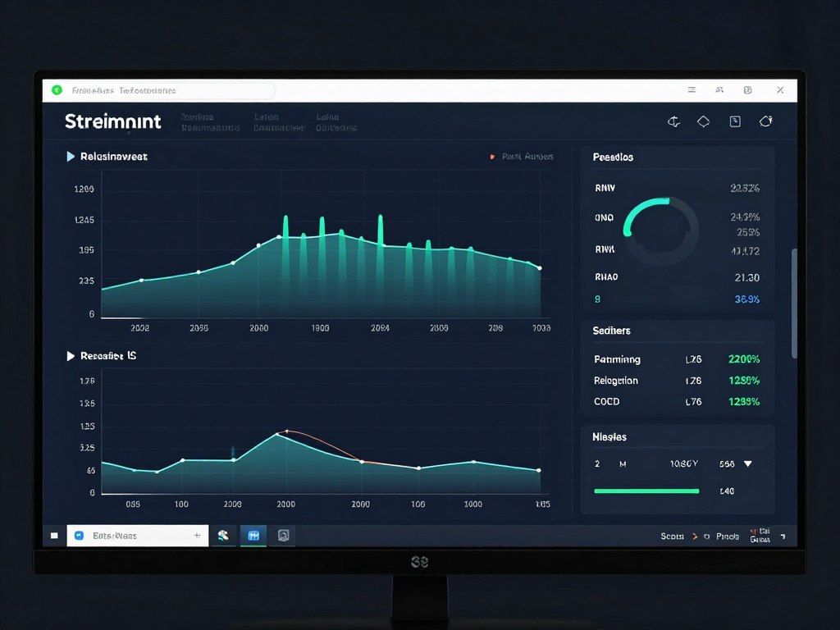The width and height of the screenshot is (840, 630).
Task: Open the third nav menu in the dark header
Action: tap(336, 122)
